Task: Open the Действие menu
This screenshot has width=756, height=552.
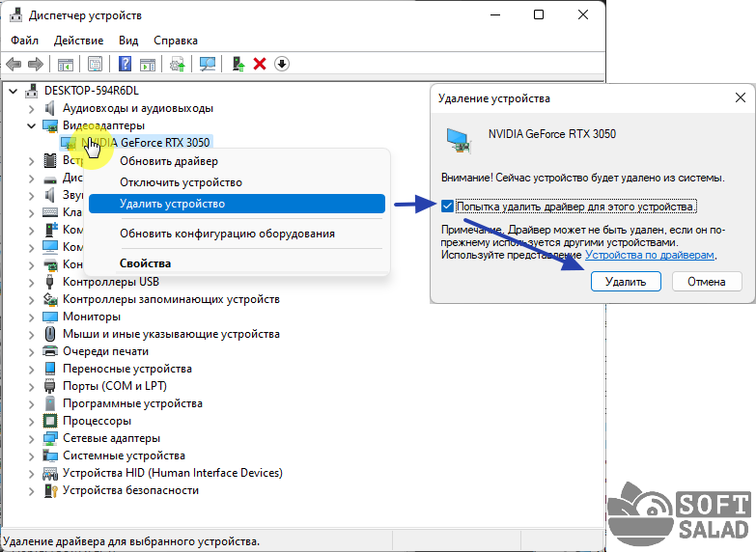Action: point(78,41)
